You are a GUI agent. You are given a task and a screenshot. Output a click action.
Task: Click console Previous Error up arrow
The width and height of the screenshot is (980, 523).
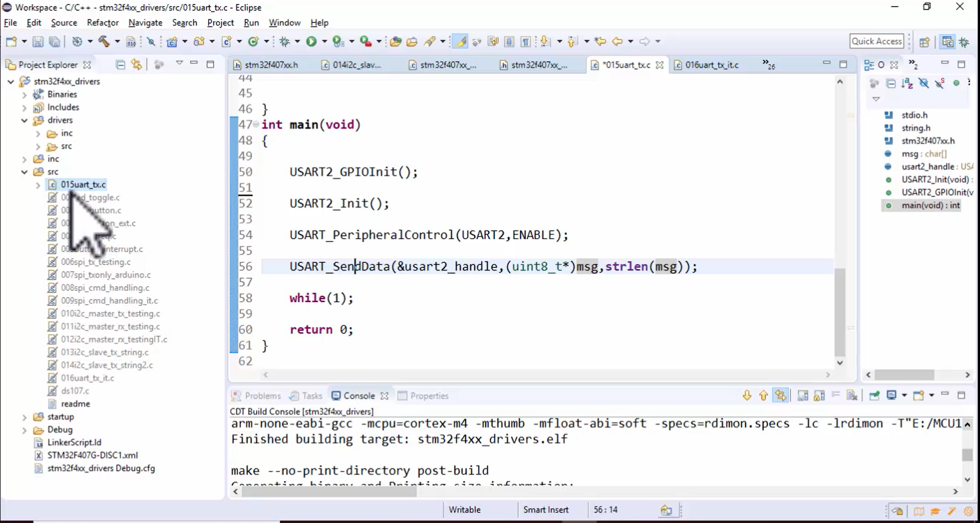pyautogui.click(x=763, y=396)
